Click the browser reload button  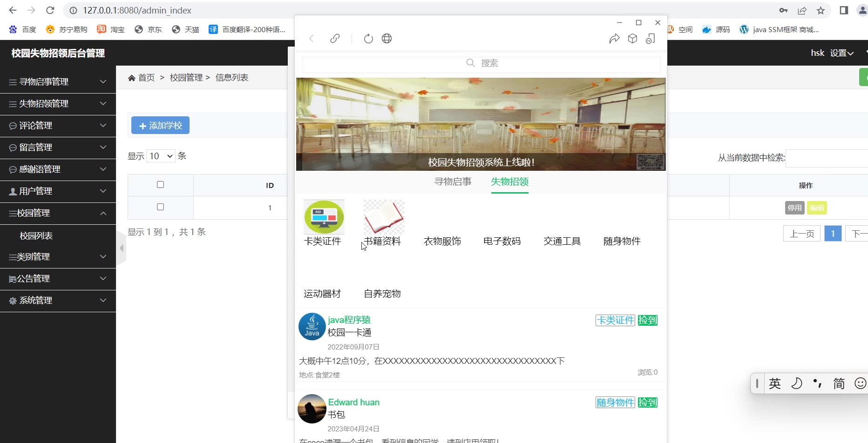pos(50,10)
